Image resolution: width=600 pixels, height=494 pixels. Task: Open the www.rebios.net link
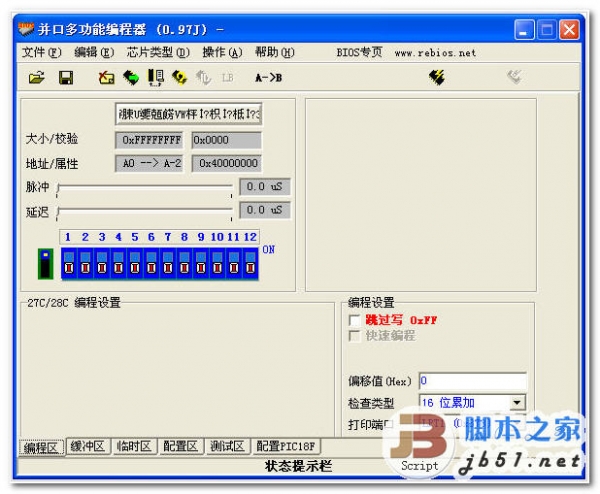click(435, 53)
